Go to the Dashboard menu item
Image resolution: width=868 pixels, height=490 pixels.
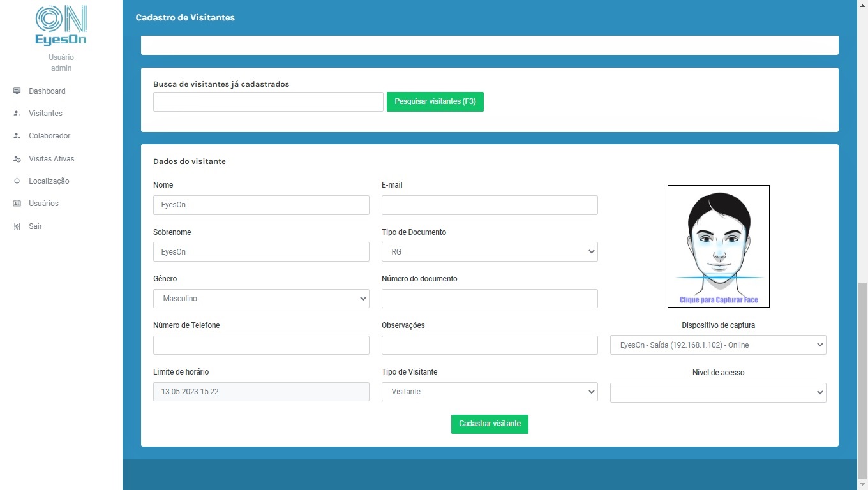click(x=47, y=91)
